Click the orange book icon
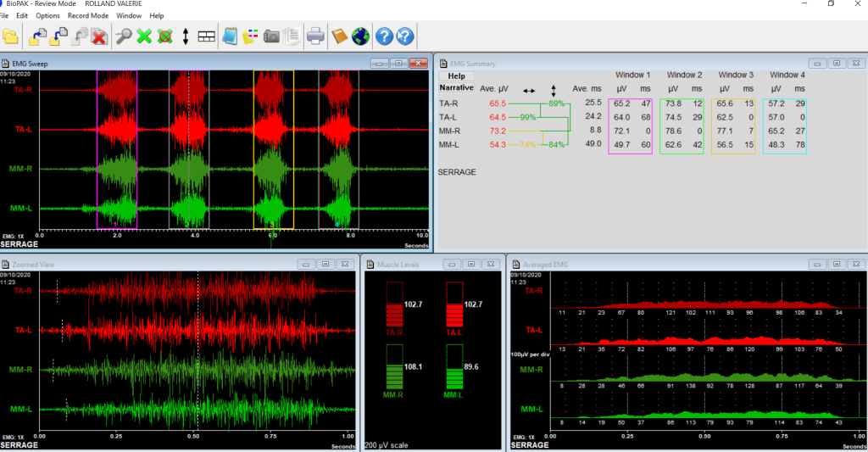 coord(340,36)
